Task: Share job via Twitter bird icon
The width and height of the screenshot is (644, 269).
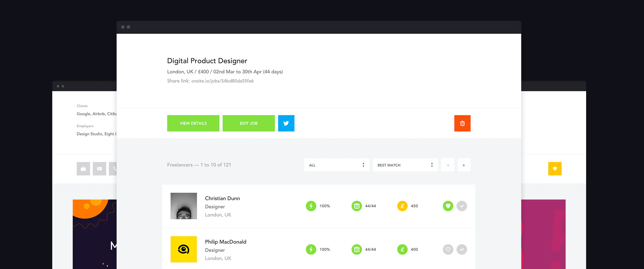Action: [286, 123]
